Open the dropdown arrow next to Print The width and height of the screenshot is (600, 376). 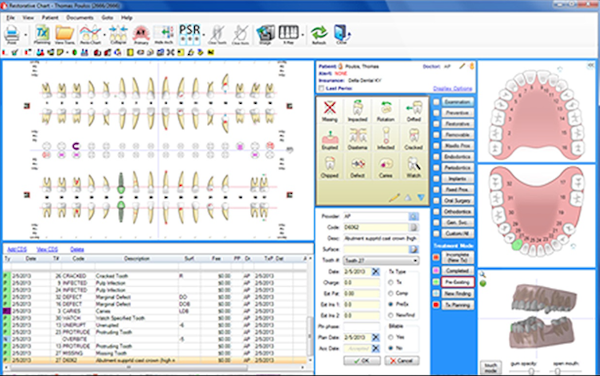(x=26, y=35)
